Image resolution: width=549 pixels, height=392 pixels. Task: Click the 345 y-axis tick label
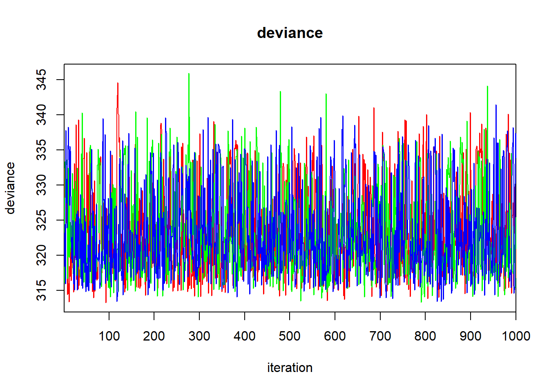[x=42, y=80]
